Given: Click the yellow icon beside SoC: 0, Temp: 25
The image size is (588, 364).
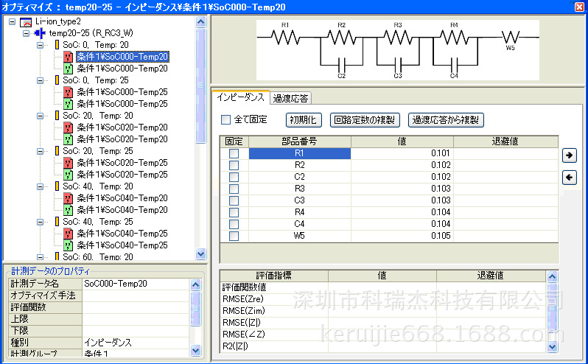Looking at the screenshot, I should click(57, 80).
